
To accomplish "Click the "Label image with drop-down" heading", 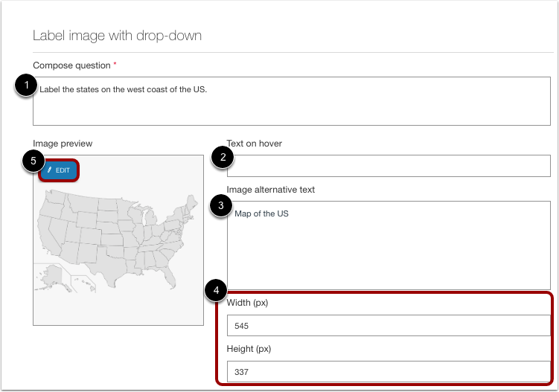I will 117,35.
